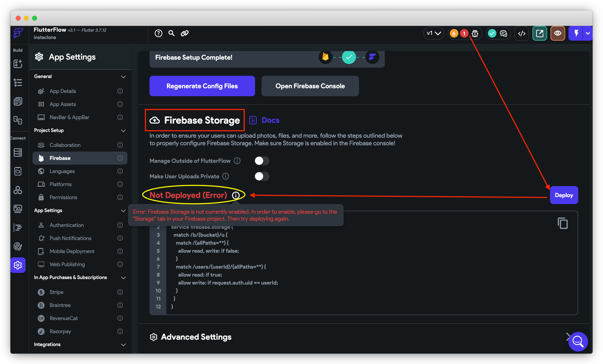
Task: Click info icon beside Manage Outside of FlutterFlow
Action: pos(237,161)
